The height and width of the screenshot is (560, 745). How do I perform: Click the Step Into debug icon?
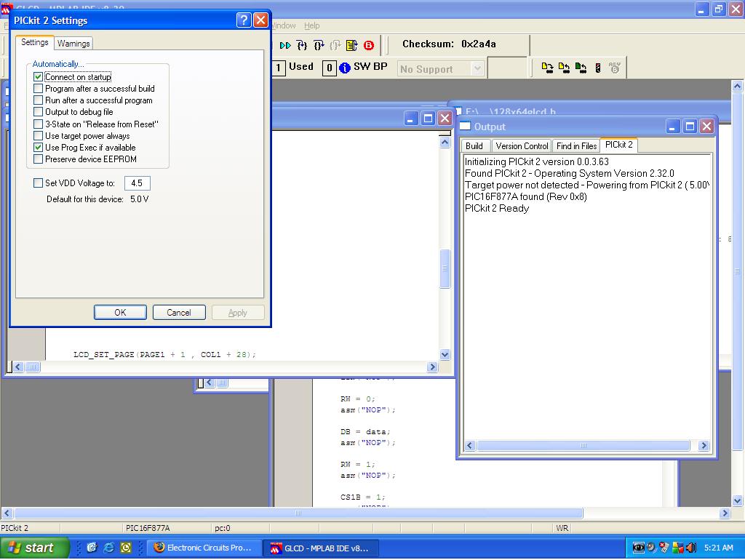(x=302, y=46)
